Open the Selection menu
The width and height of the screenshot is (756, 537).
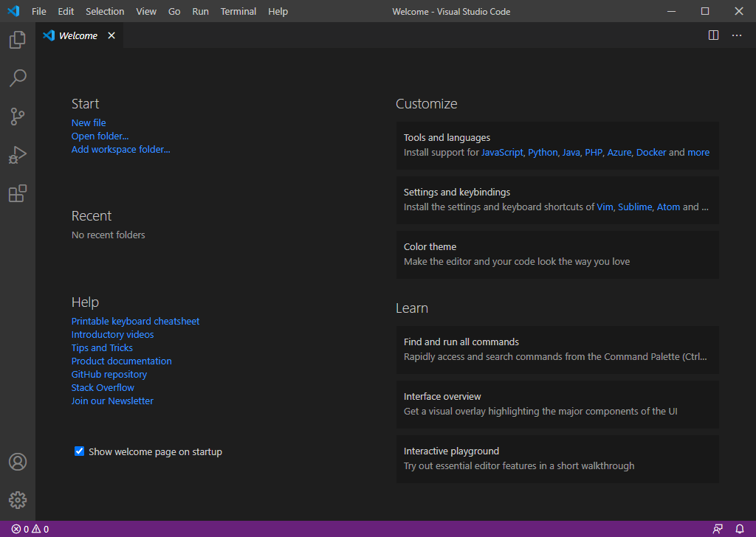click(x=105, y=11)
